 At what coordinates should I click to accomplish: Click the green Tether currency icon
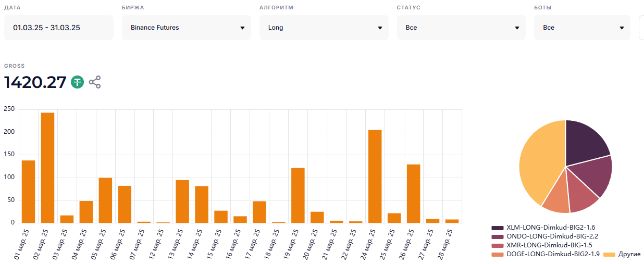[78, 82]
